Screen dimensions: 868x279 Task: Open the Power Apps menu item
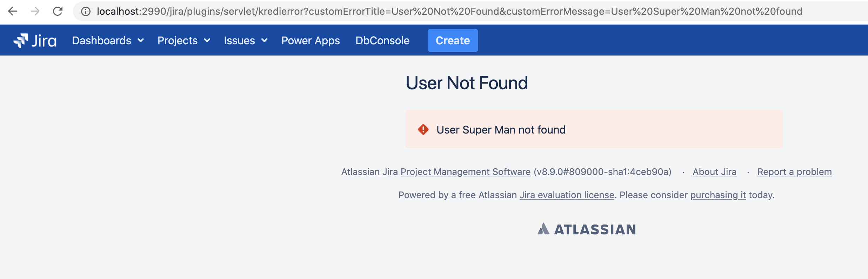311,40
